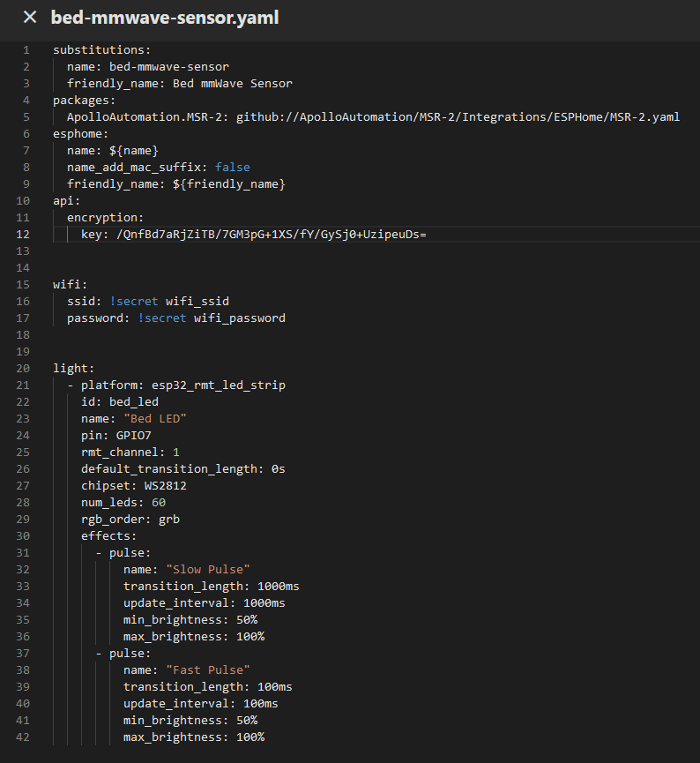Close the bed-mmwave-sensor.yaml editor
700x763 pixels.
tap(30, 18)
